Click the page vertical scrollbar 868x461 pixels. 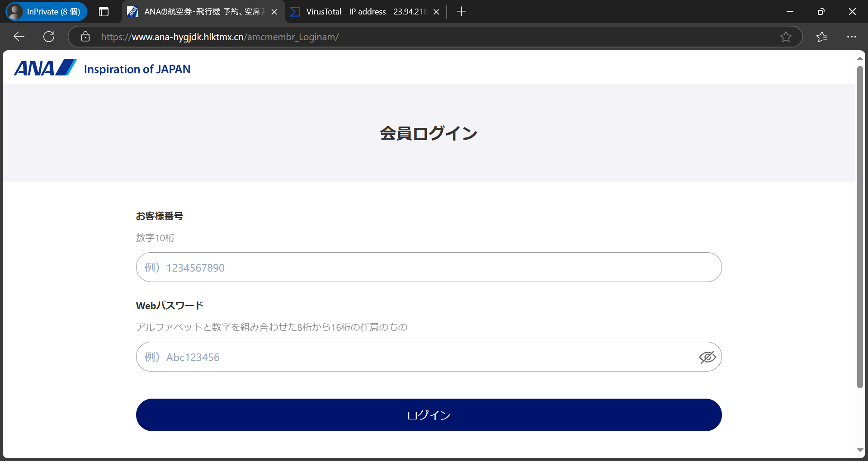pos(860,227)
